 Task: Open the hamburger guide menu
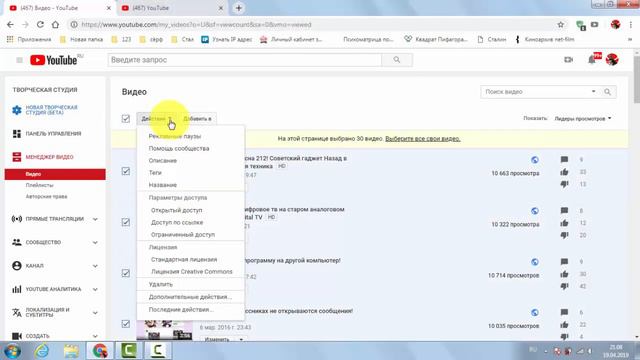tap(19, 60)
